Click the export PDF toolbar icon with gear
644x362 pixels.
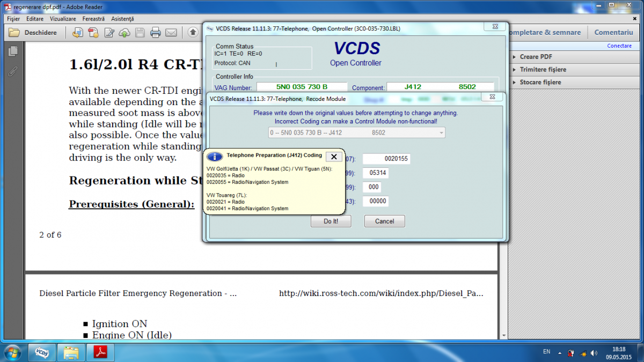click(x=93, y=33)
